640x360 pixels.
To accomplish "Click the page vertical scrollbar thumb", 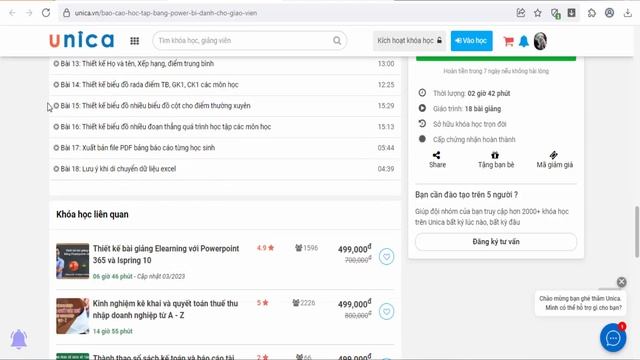I will pyautogui.click(x=637, y=232).
